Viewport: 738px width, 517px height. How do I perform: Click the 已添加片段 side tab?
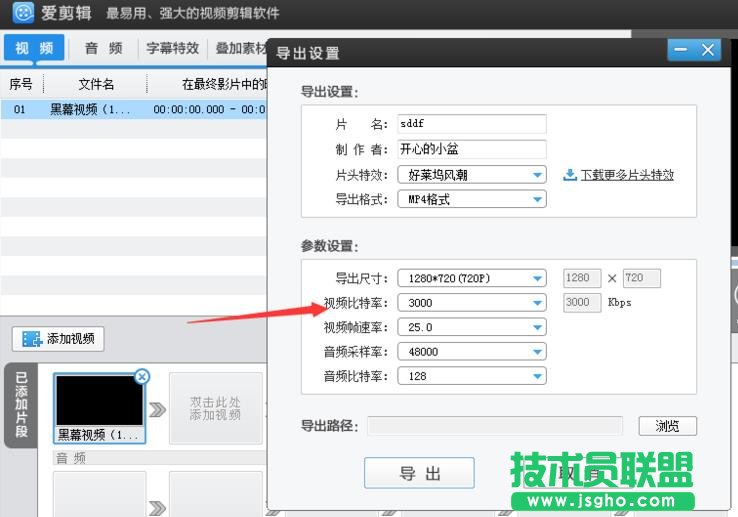coord(21,405)
